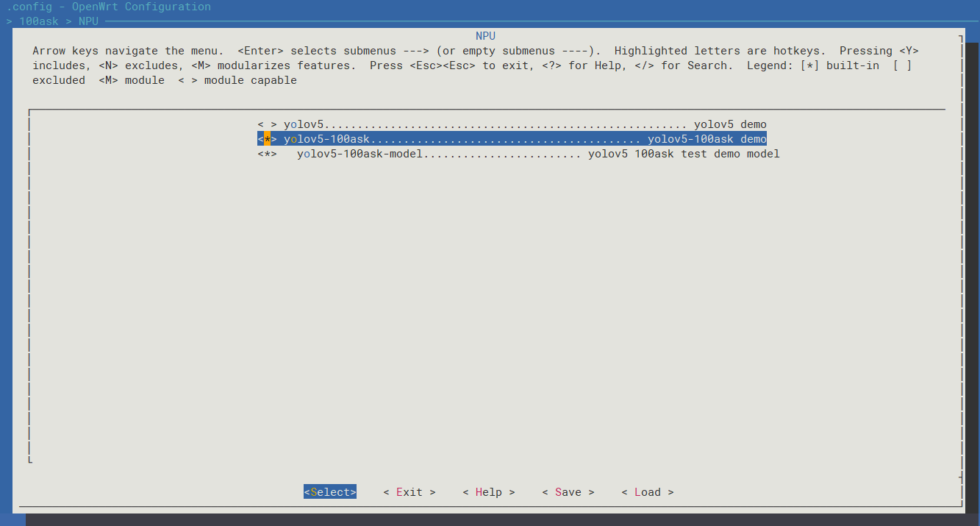This screenshot has height=526, width=980.
Task: Click the "yolov5-100ask demo" description text
Action: click(707, 139)
